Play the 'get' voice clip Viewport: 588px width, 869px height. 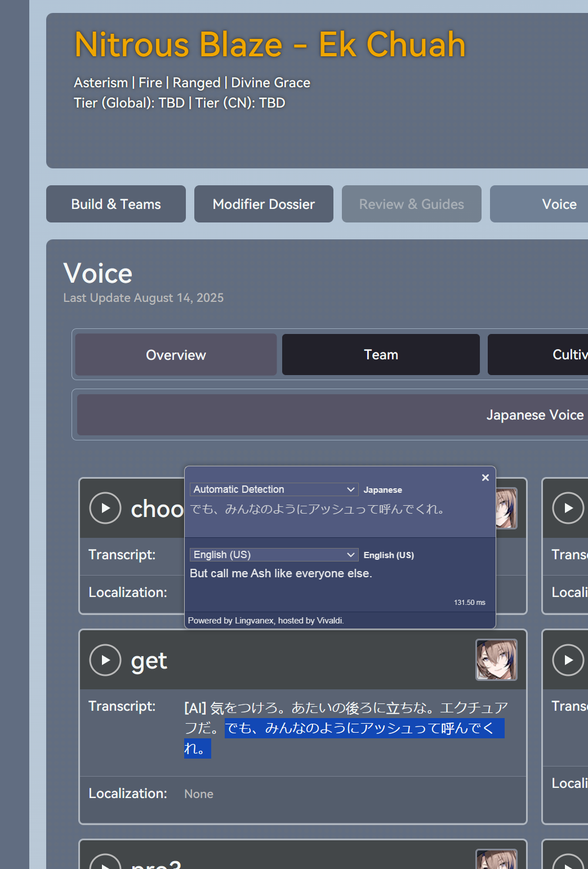(x=105, y=659)
